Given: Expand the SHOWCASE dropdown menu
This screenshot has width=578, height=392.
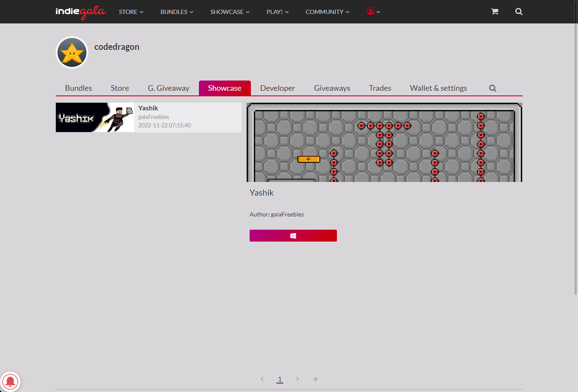Looking at the screenshot, I should click(x=230, y=12).
